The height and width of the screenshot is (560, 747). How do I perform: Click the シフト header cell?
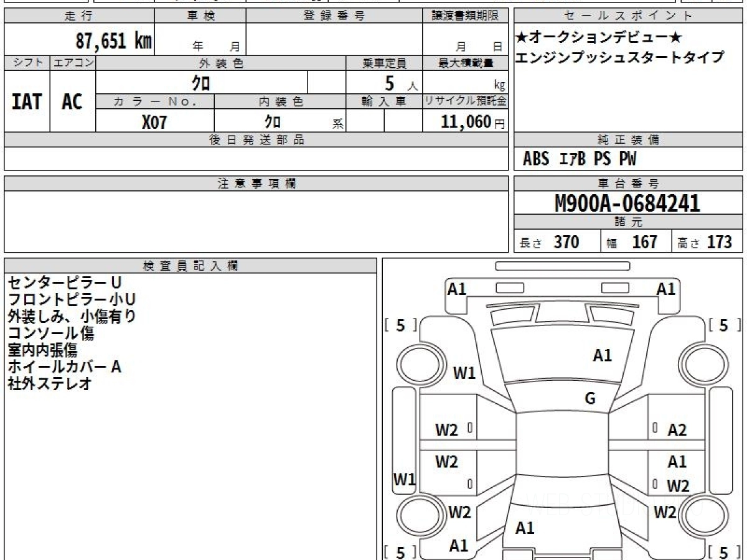point(27,63)
